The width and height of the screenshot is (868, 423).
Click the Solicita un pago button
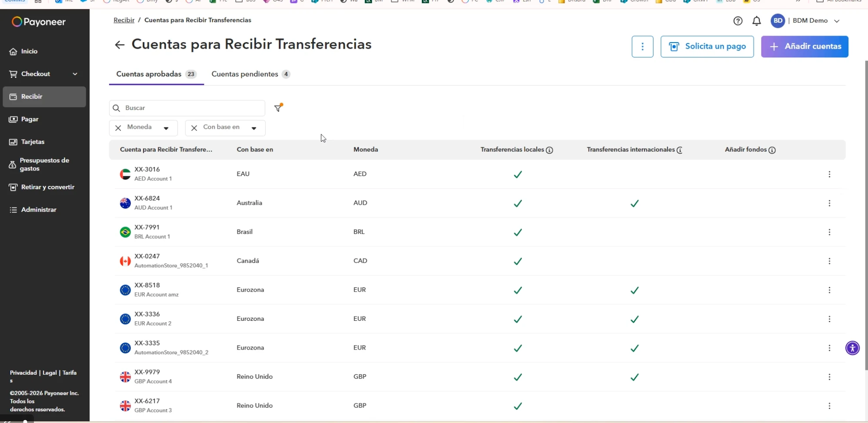coord(707,47)
